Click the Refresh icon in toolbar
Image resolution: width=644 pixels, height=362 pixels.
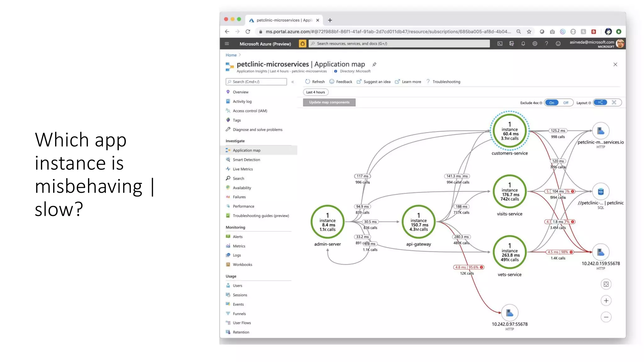tap(308, 82)
